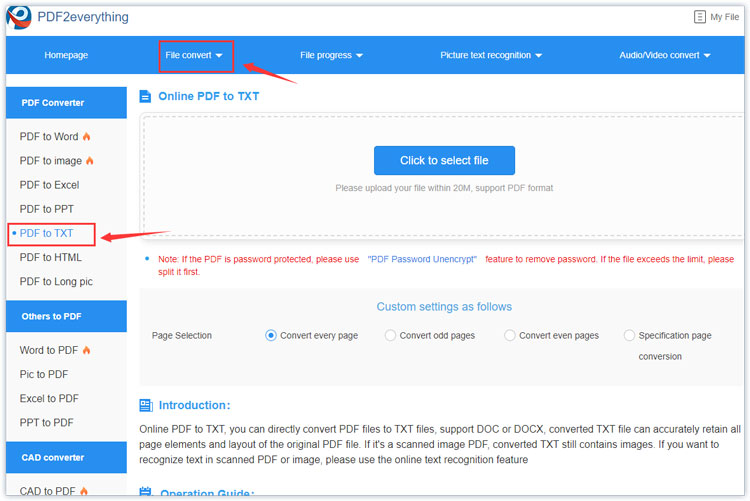Click the flame icon beside PDF to Word
This screenshot has width=750, height=501.
click(87, 137)
